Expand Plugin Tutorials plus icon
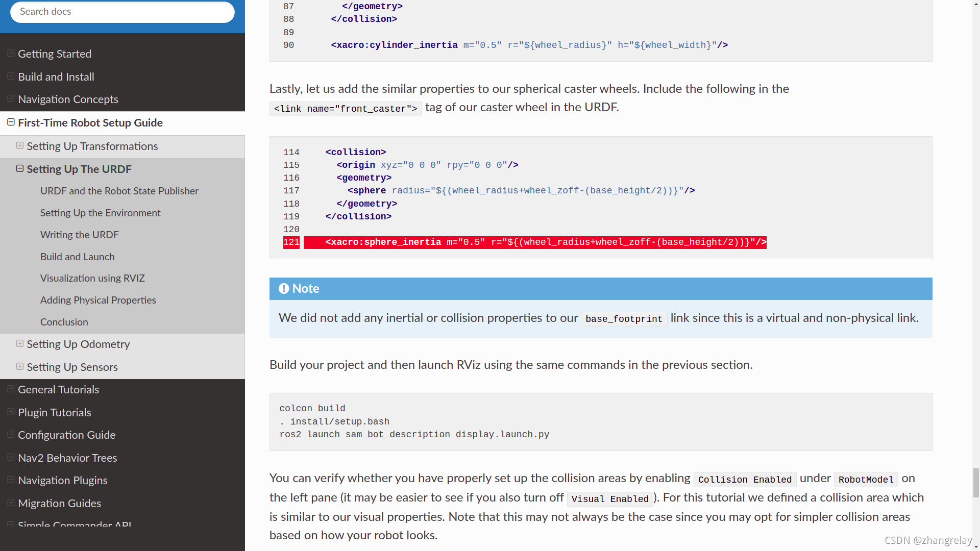Viewport: 980px width, 551px height. tap(11, 412)
